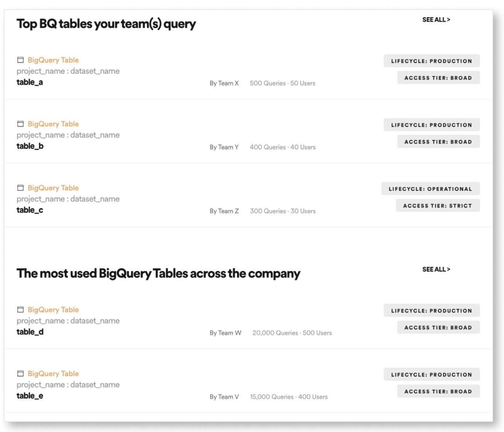504x432 pixels.
Task: Select the table_c entry
Action: [x=30, y=210]
